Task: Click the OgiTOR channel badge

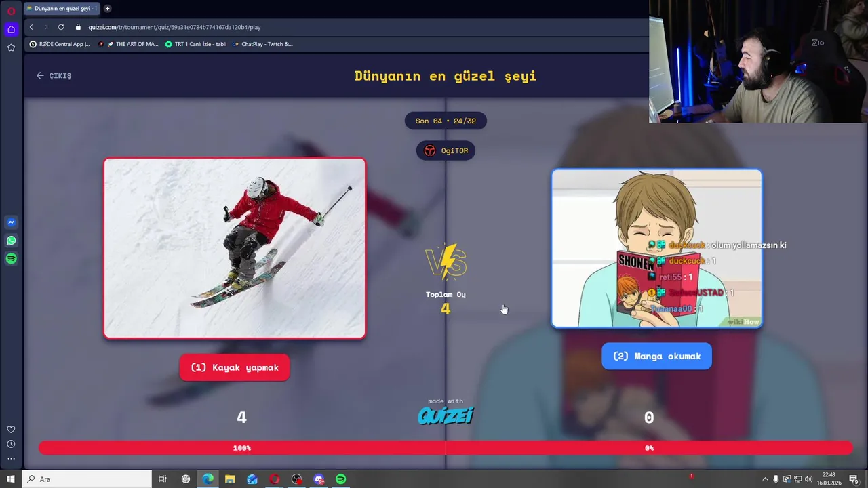Action: [x=446, y=150]
